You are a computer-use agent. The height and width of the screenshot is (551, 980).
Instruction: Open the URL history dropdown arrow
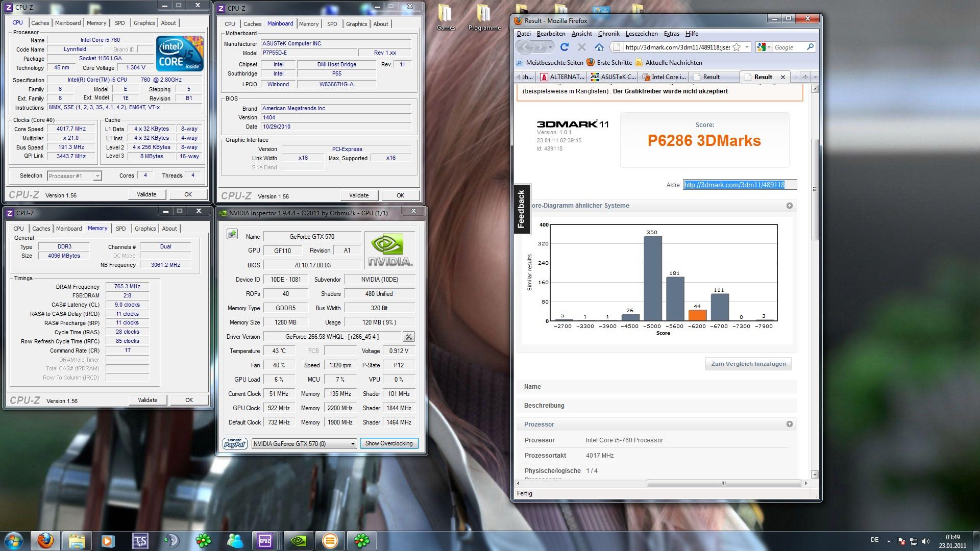click(747, 47)
